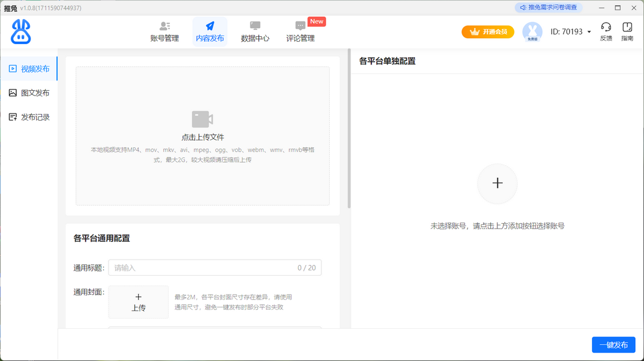Screen dimensions: 644x361
Task: Click the 开通会员 membership button
Action: [x=488, y=32]
